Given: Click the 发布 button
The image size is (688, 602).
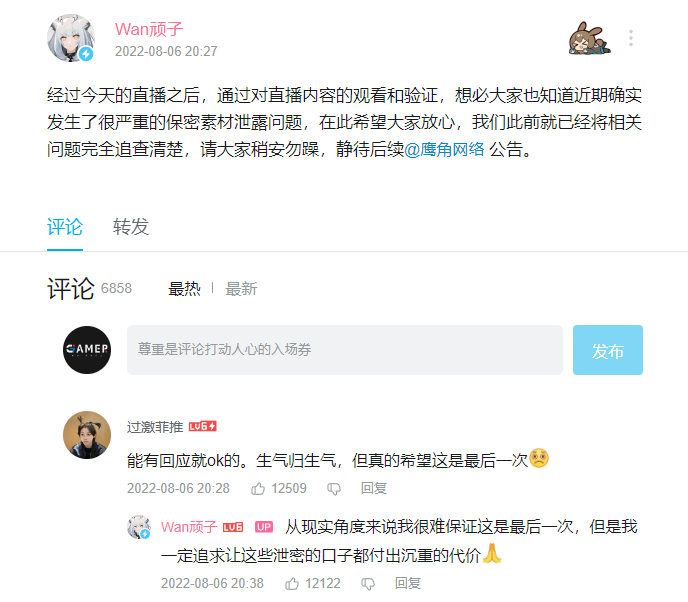Looking at the screenshot, I should click(x=608, y=350).
